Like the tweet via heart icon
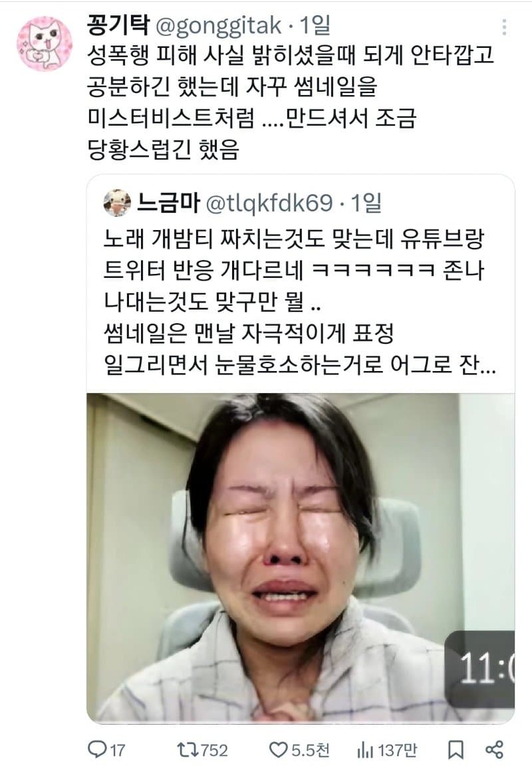 point(279,750)
